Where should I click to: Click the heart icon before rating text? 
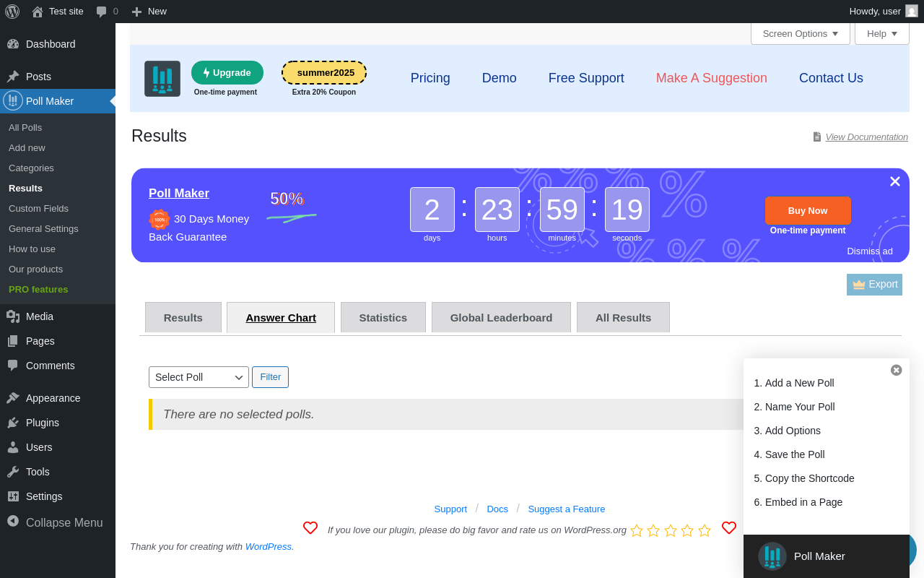pos(310,528)
